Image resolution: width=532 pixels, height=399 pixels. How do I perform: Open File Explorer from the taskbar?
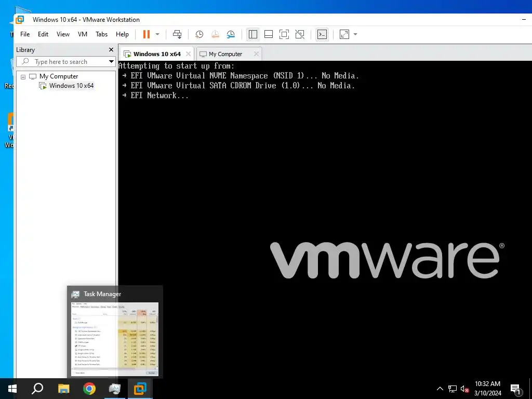[63, 389]
